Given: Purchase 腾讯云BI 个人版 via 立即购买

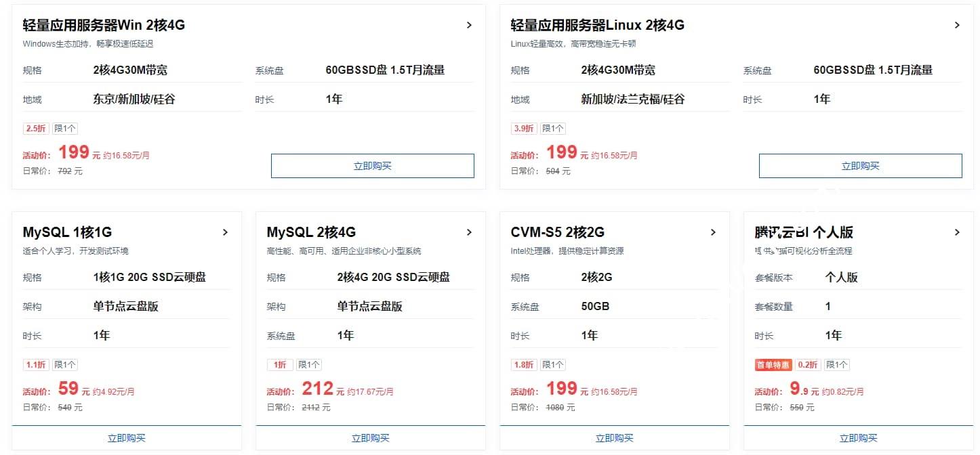Looking at the screenshot, I should click(859, 438).
